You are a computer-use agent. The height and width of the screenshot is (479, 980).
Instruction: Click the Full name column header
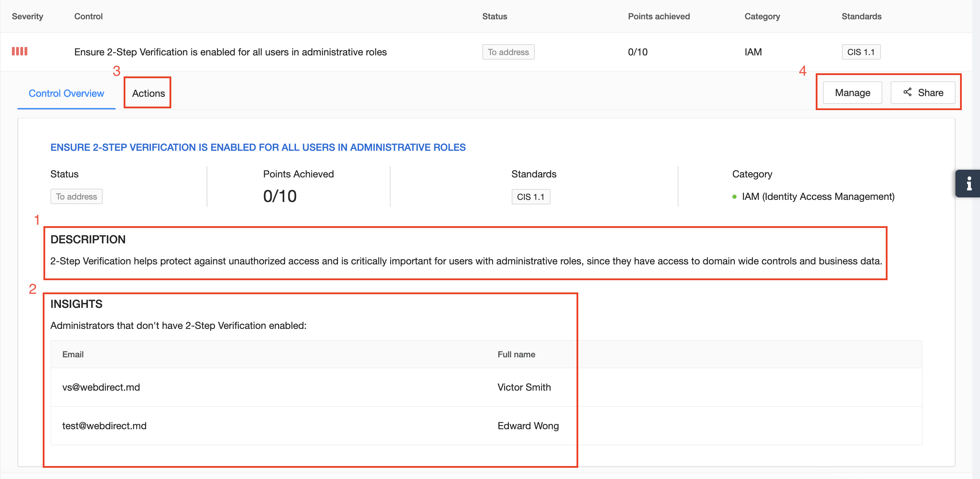pos(516,354)
